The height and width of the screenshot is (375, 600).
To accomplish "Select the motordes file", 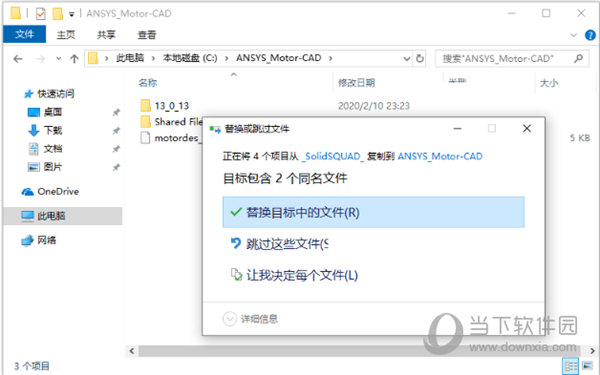I will click(170, 138).
